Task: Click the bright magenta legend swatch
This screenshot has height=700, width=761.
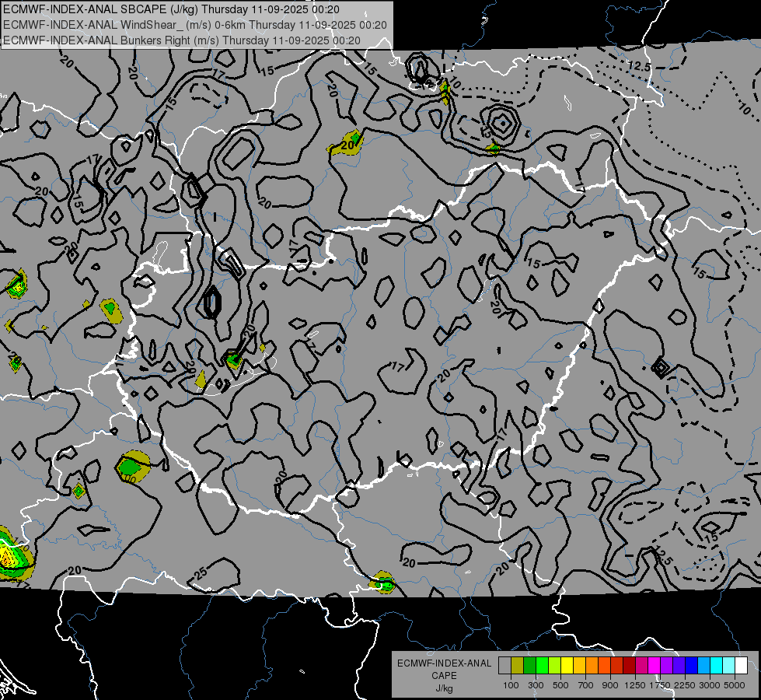Action: pos(655,666)
